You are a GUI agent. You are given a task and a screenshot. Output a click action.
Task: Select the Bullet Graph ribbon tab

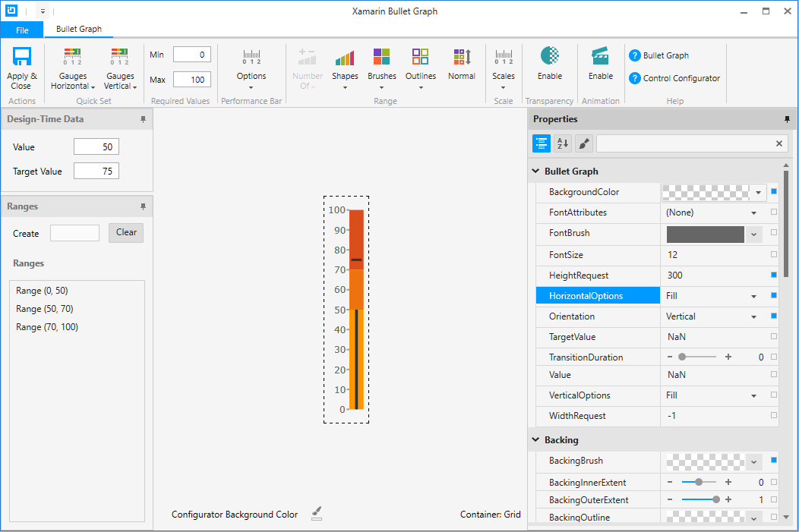pos(78,29)
